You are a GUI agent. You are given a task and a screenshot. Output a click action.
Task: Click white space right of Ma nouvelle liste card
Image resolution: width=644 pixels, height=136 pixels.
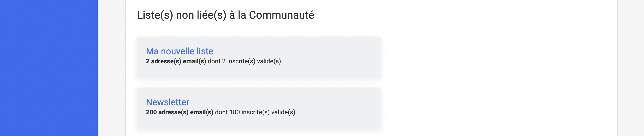[498, 58]
